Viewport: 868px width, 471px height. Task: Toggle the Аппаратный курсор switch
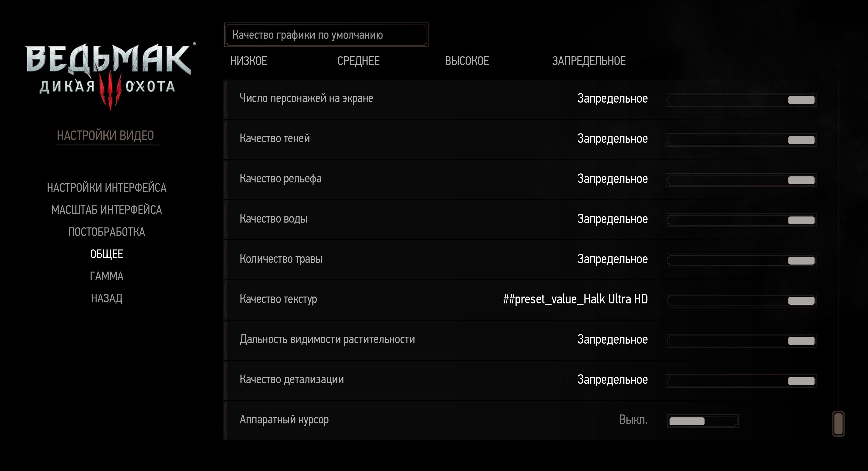coord(702,421)
